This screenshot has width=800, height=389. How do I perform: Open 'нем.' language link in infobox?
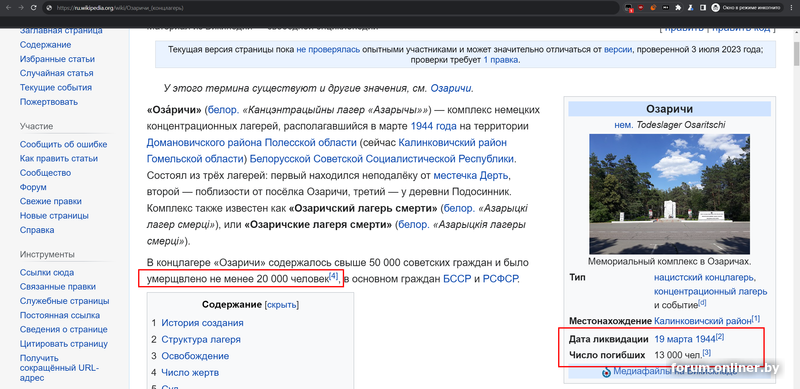pos(624,125)
